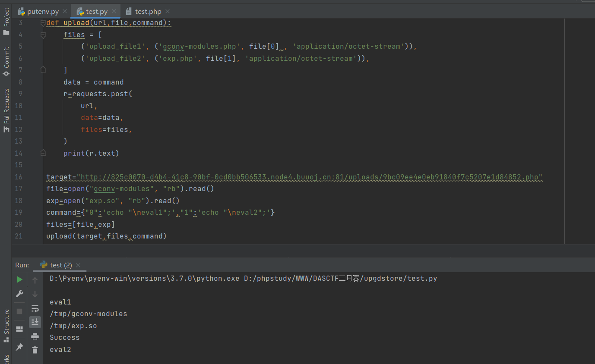Open the Commit tool window
Image resolution: width=595 pixels, height=364 pixels.
point(6,62)
